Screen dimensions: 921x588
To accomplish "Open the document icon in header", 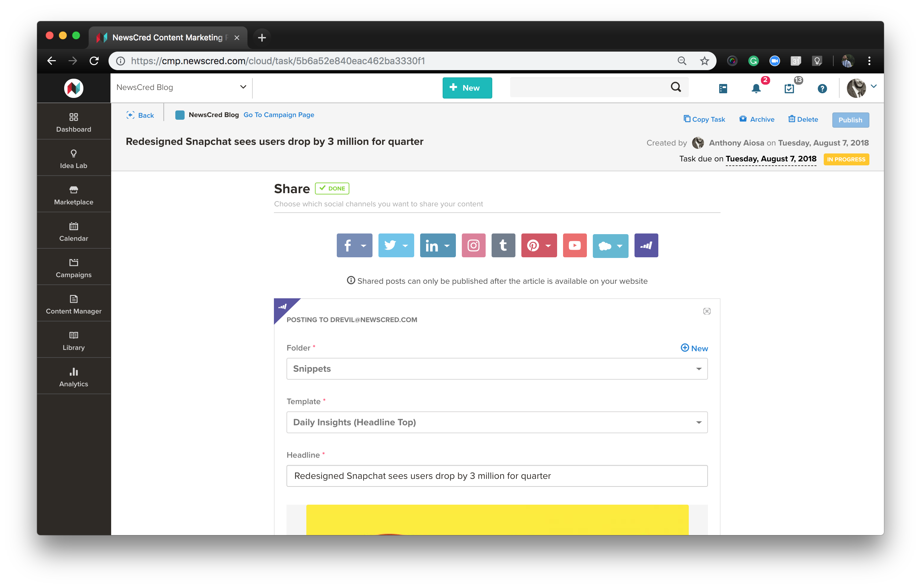I will pos(723,89).
